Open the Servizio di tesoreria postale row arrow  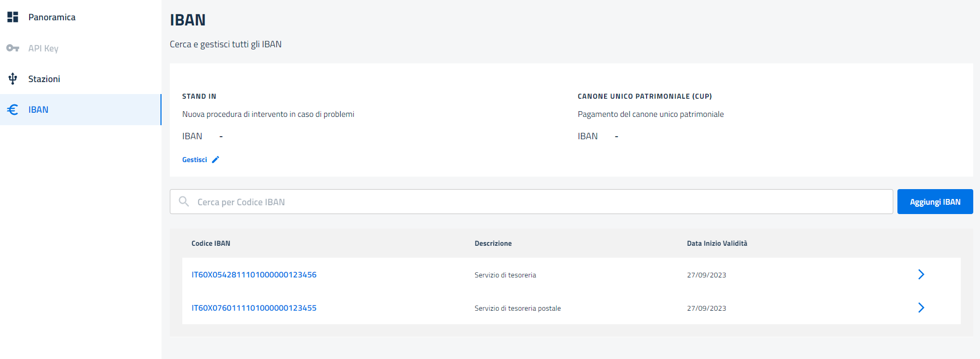coord(921,308)
